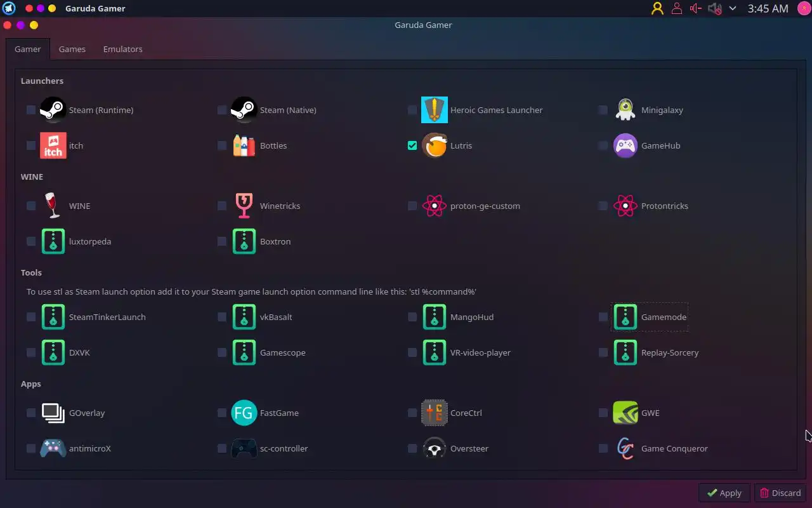Click the Boxtron package icon
The width and height of the screenshot is (812, 508).
(x=244, y=241)
